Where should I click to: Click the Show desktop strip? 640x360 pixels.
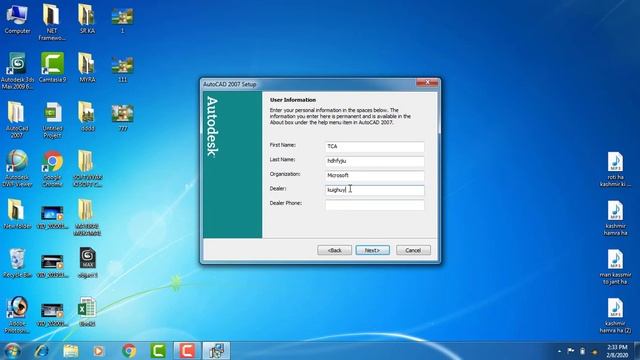pos(637,351)
